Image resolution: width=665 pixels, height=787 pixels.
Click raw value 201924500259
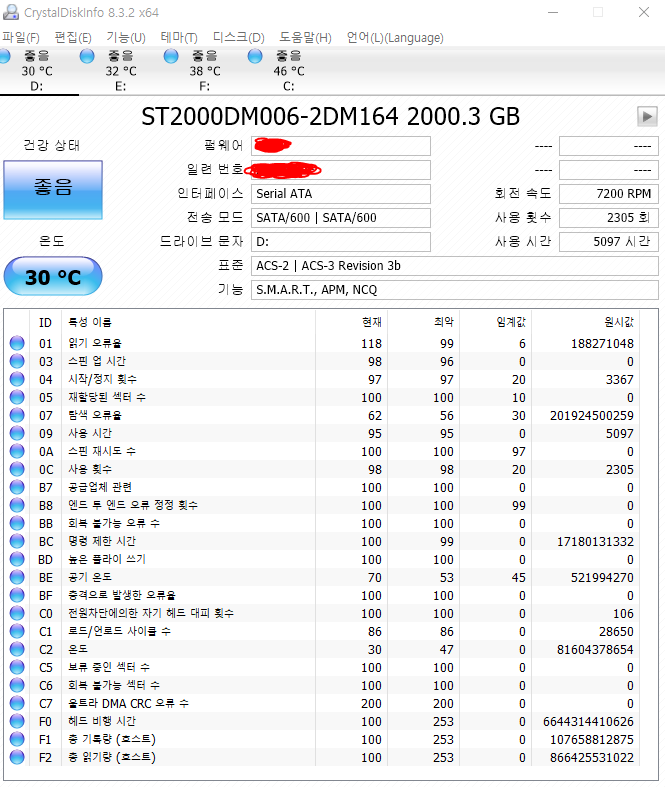coord(592,416)
